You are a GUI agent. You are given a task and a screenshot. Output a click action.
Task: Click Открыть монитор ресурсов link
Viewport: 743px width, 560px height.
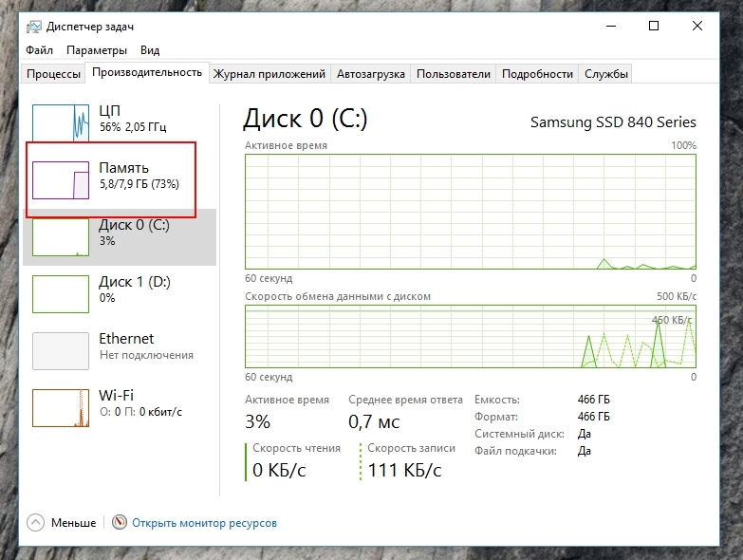coord(204,522)
